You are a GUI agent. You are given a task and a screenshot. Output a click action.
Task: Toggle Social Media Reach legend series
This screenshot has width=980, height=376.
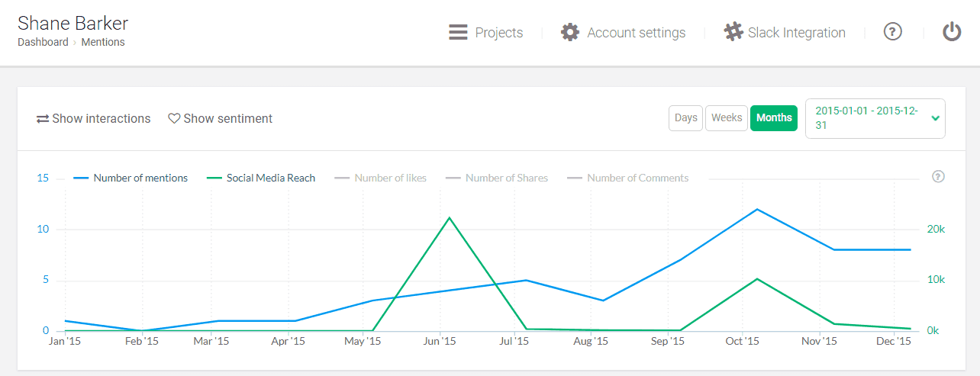click(x=261, y=178)
